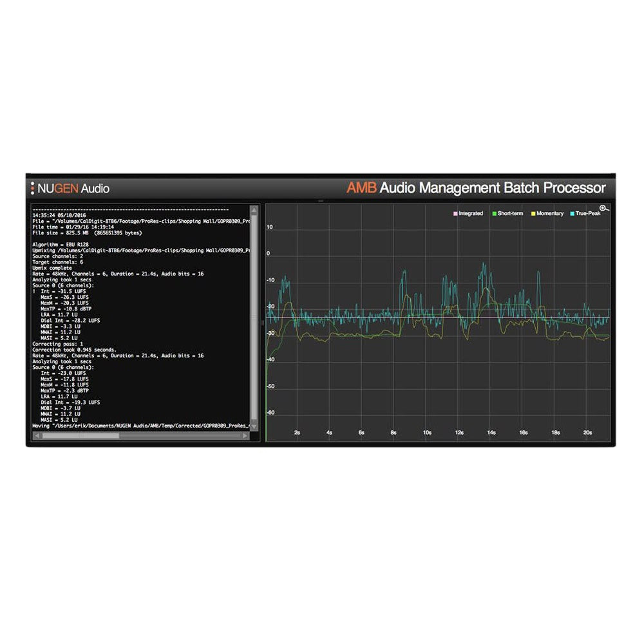Image resolution: width=644 pixels, height=644 pixels.
Task: Select the 'Algorithm = EBU R128' line
Action: tap(61, 244)
